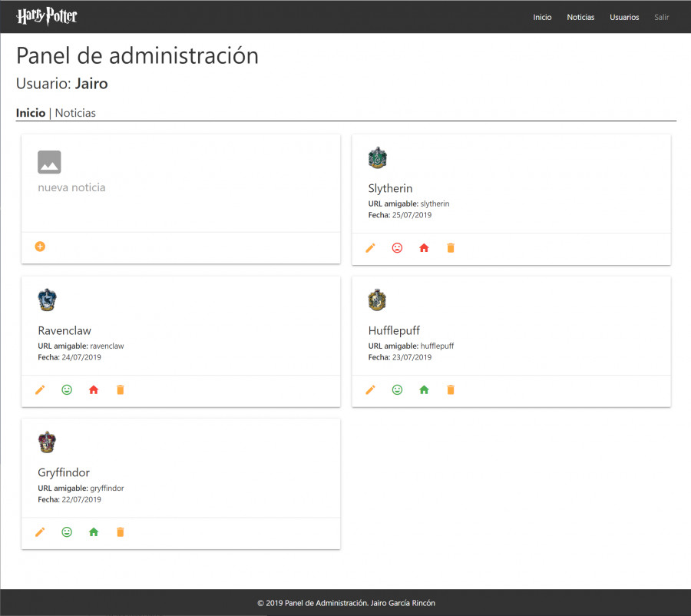Click the Gryffindor URL amigable value
Viewport: 691px width, 616px height.
tap(107, 488)
